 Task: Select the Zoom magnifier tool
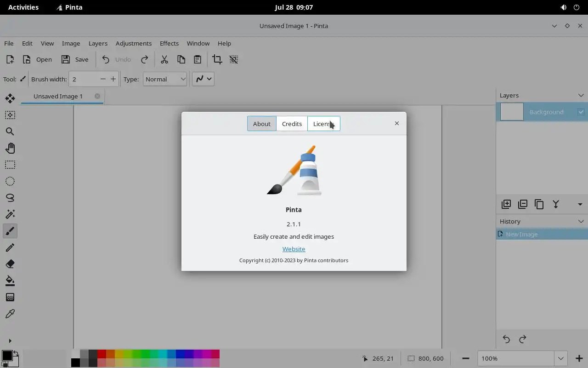(10, 132)
